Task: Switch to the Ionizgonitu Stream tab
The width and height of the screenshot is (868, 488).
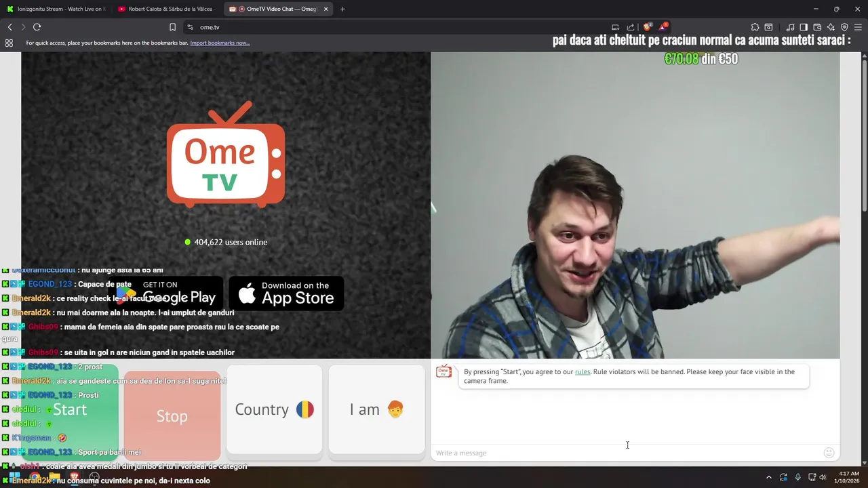Action: pos(56,9)
